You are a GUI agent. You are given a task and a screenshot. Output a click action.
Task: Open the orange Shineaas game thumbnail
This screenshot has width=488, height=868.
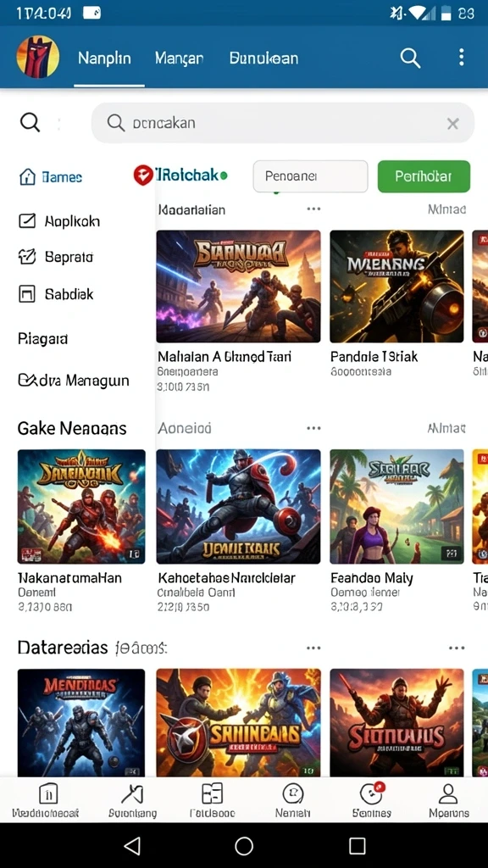coord(238,722)
